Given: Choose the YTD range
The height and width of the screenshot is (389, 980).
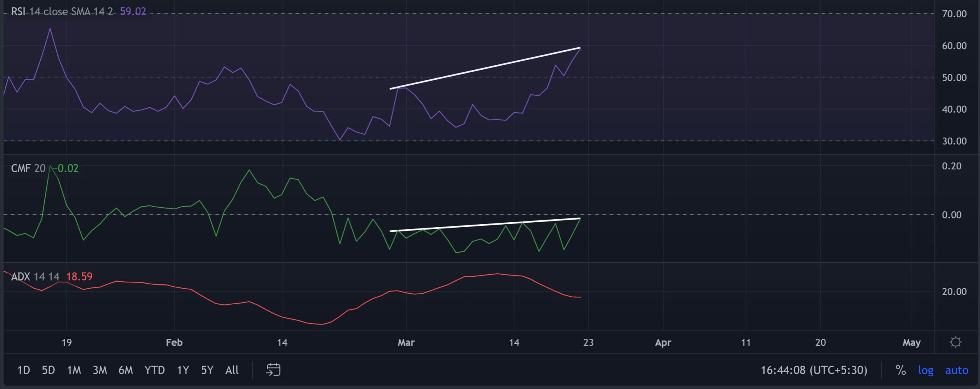Looking at the screenshot, I should click(154, 370).
